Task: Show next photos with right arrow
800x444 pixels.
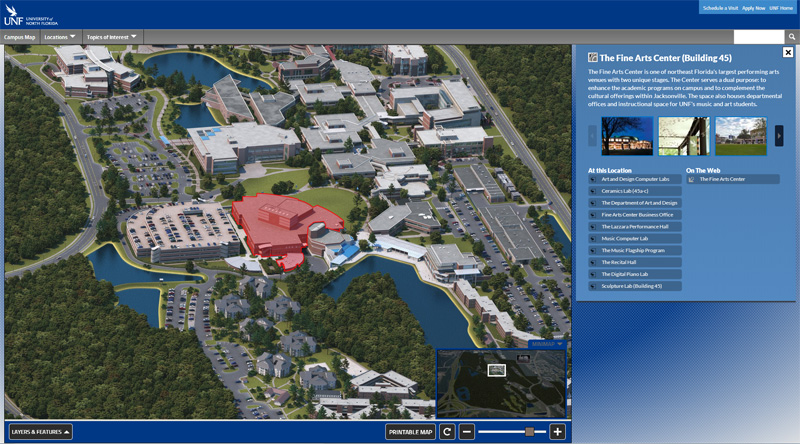Action: [x=779, y=136]
